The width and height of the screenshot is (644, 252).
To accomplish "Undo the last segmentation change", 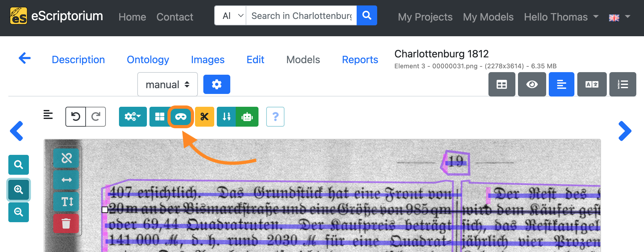I will click(76, 117).
